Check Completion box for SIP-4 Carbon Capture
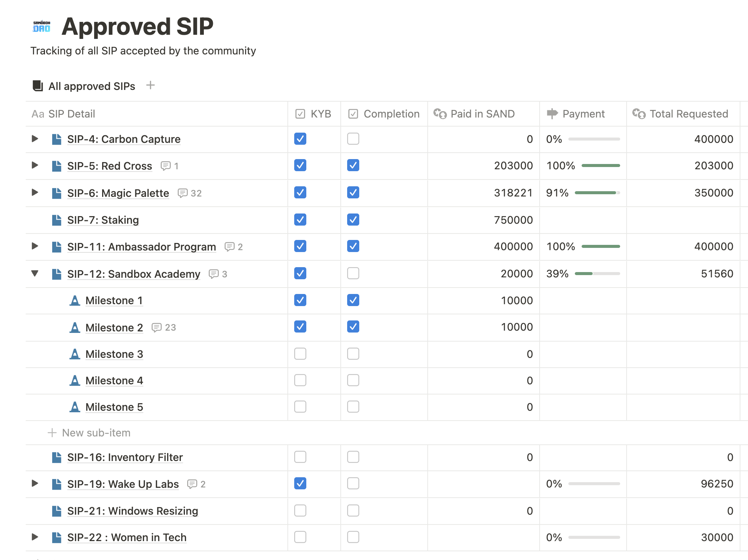 coord(353,139)
